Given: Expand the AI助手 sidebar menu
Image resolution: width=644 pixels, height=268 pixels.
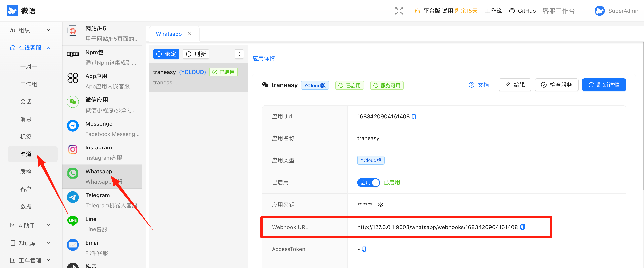Looking at the screenshot, I should click(x=30, y=225).
